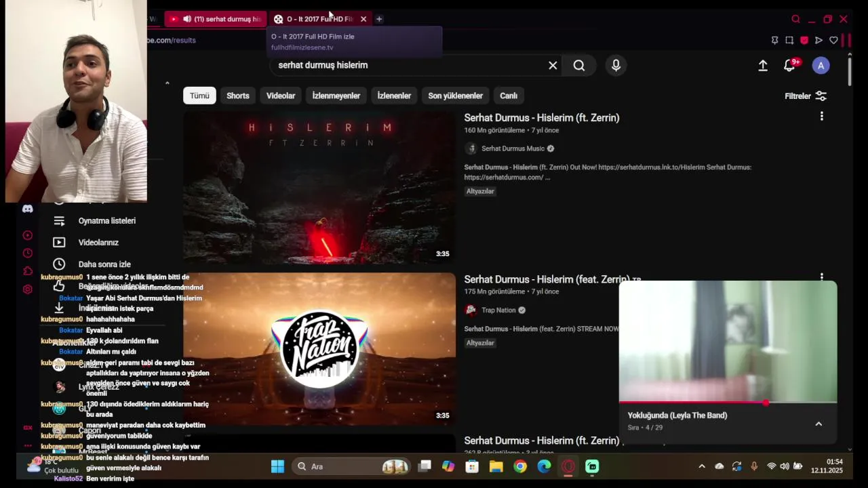Select the Canlı filter chip
This screenshot has width=868, height=488.
509,96
